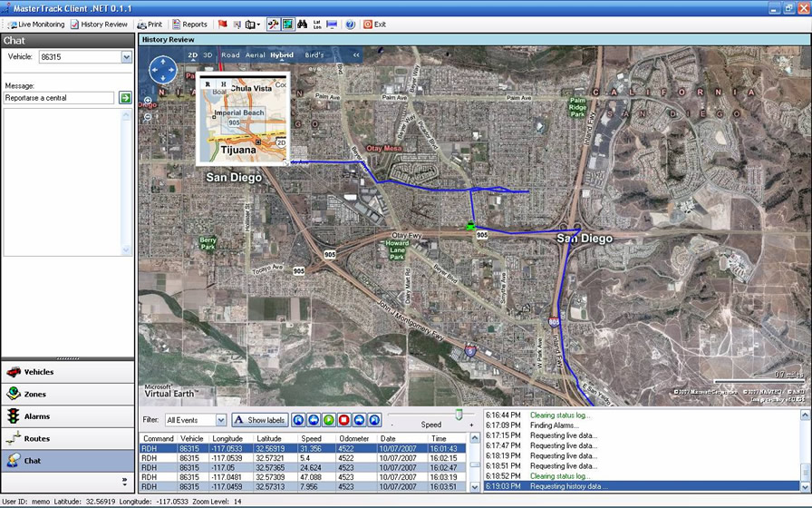Toggle the hammer and wrench tools icon
Screen dimensions: 812x508
(x=273, y=24)
